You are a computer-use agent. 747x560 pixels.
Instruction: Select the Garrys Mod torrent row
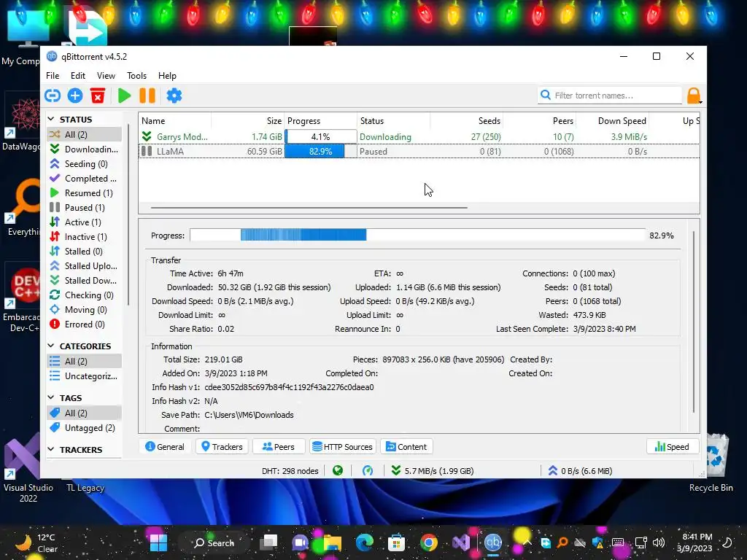coord(419,136)
